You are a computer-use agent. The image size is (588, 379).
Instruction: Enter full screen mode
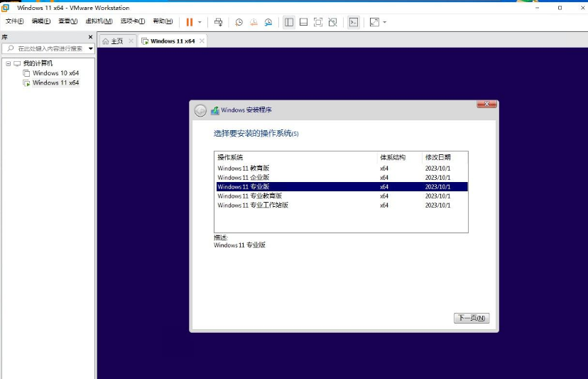(318, 22)
